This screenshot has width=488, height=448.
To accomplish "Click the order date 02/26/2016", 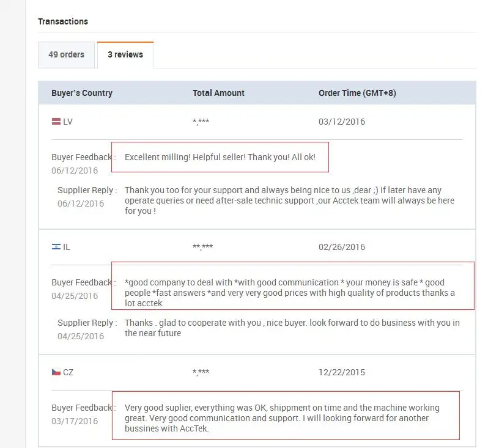I will tap(342, 247).
